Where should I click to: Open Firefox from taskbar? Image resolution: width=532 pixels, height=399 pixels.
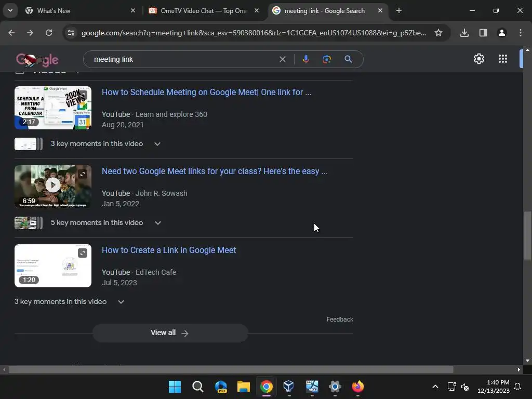click(x=357, y=387)
